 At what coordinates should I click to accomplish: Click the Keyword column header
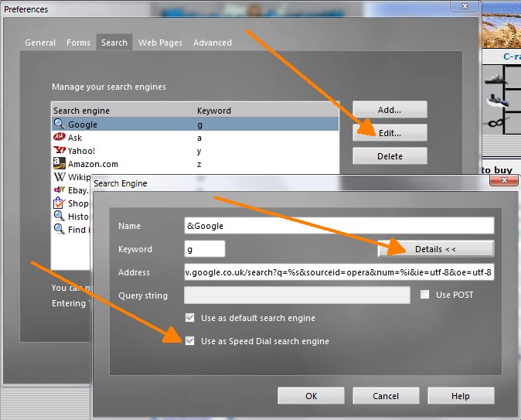(x=267, y=110)
